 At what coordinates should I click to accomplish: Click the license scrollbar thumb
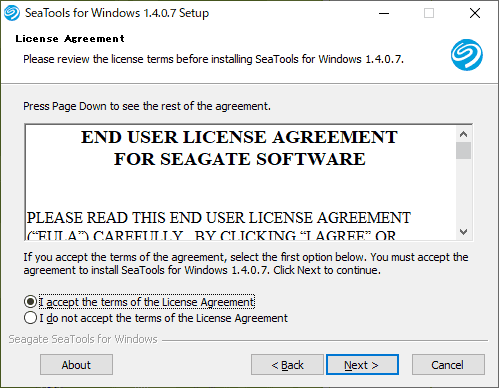pos(463,151)
